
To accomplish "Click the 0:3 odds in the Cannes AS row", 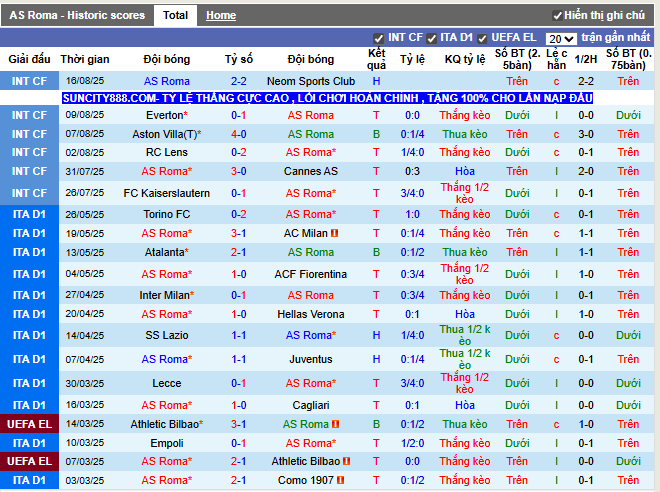I will coord(412,171).
